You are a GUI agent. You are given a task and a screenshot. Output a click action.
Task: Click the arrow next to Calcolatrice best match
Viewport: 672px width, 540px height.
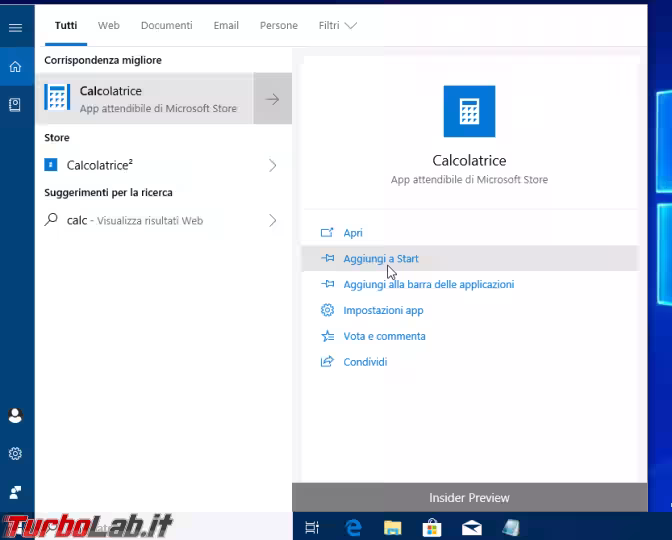pyautogui.click(x=273, y=99)
